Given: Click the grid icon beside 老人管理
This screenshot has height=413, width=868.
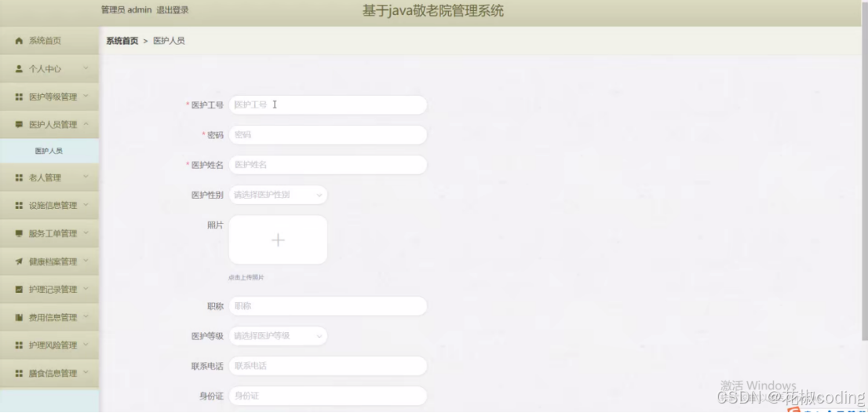Looking at the screenshot, I should click(19, 177).
